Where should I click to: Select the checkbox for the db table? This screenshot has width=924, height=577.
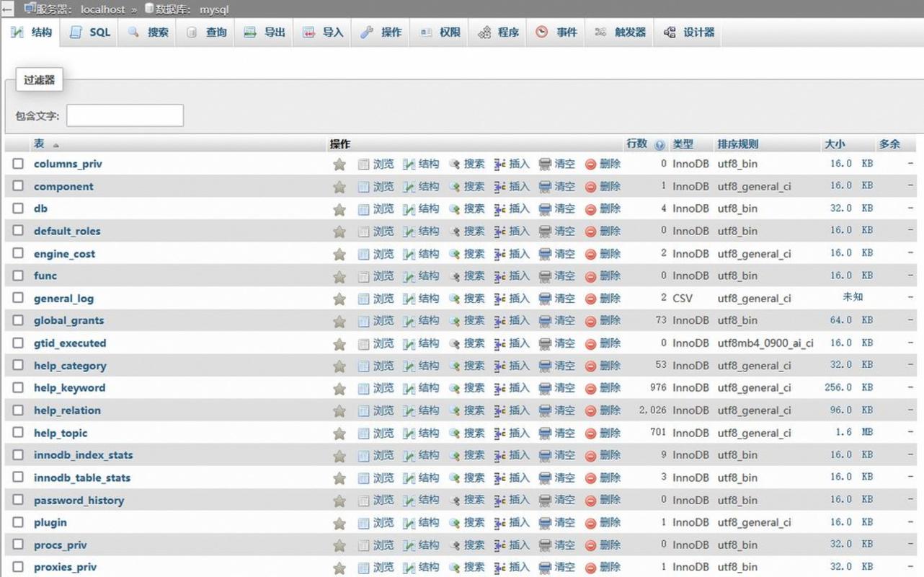pos(18,208)
